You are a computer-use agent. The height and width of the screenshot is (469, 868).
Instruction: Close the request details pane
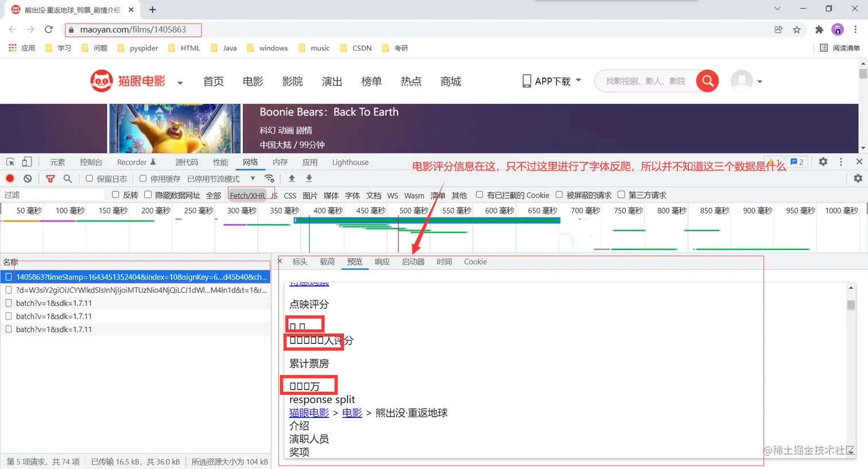click(x=280, y=261)
